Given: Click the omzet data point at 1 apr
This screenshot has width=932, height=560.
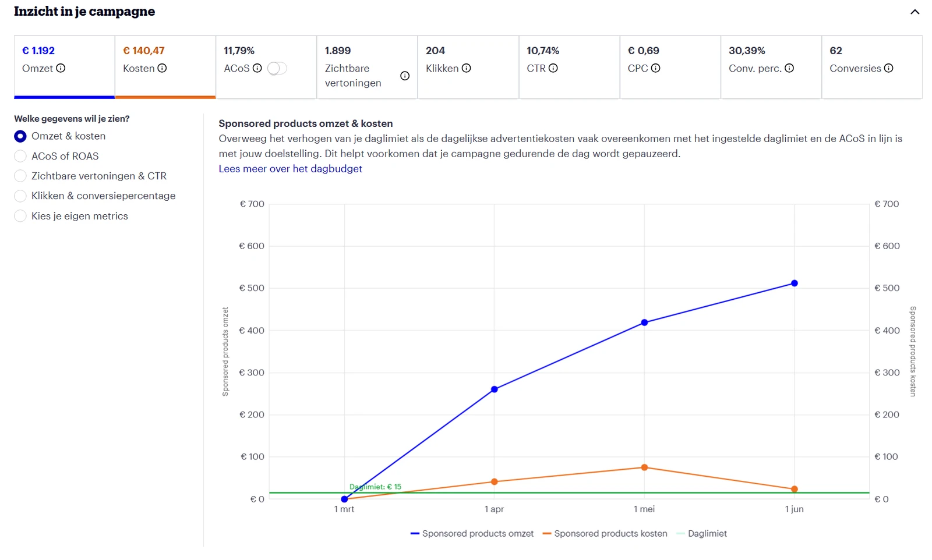Looking at the screenshot, I should click(x=495, y=389).
